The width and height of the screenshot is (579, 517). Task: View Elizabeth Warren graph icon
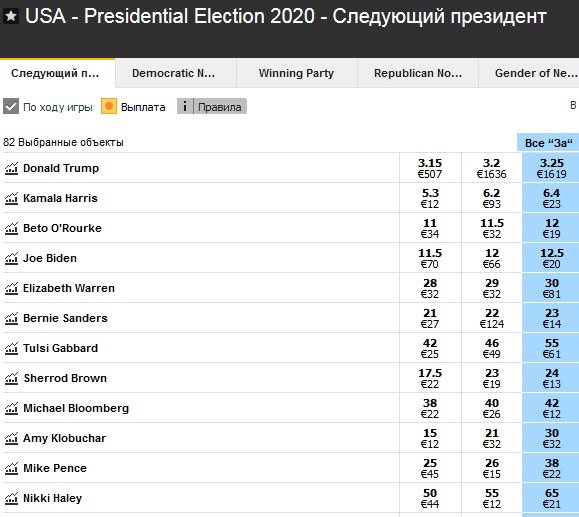(11, 288)
